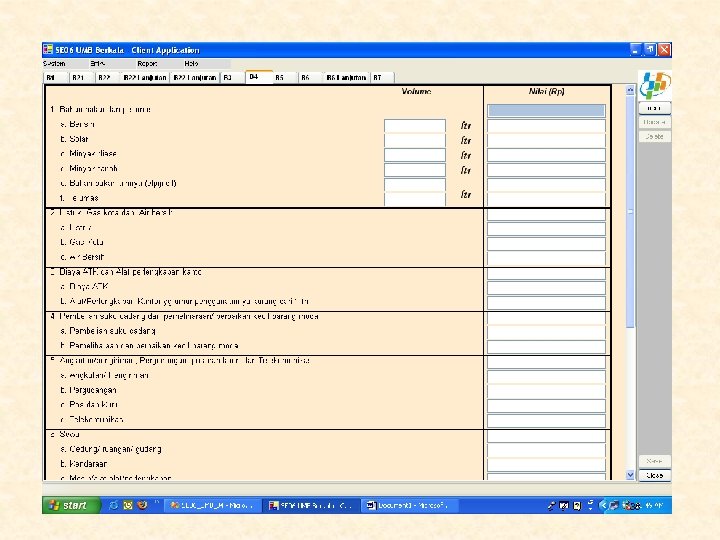The height and width of the screenshot is (540, 720).
Task: Launch Firefox from the quick launch bar
Action: (x=142, y=506)
